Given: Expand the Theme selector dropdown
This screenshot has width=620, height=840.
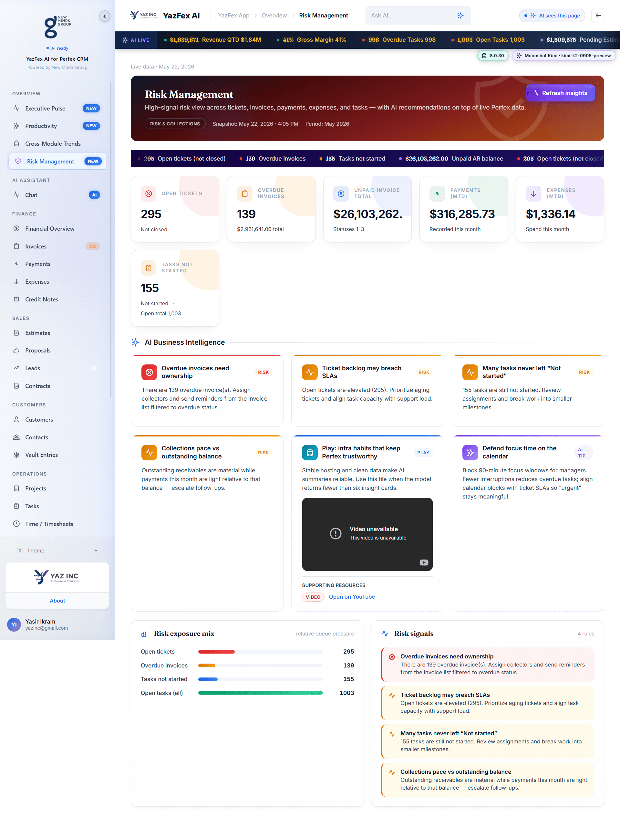Looking at the screenshot, I should (57, 551).
